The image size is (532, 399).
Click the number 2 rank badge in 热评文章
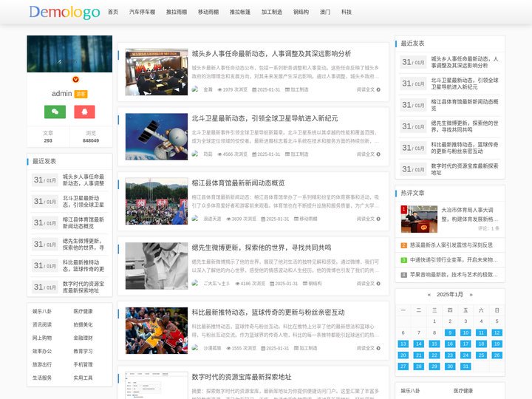coord(403,245)
